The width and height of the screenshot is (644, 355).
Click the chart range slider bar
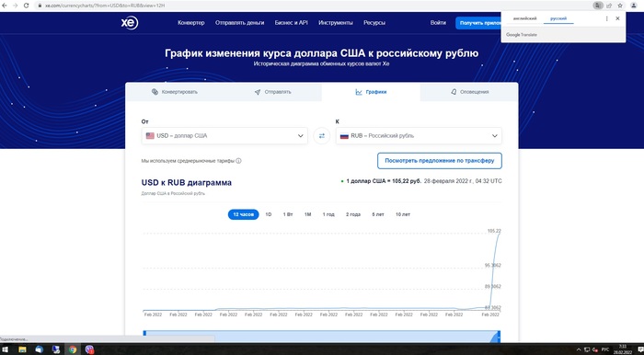[x=322, y=336]
